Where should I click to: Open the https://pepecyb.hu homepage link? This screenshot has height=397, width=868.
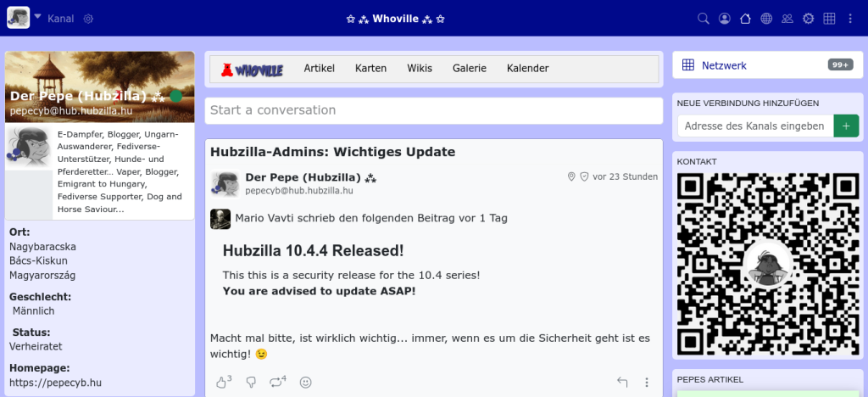point(55,383)
